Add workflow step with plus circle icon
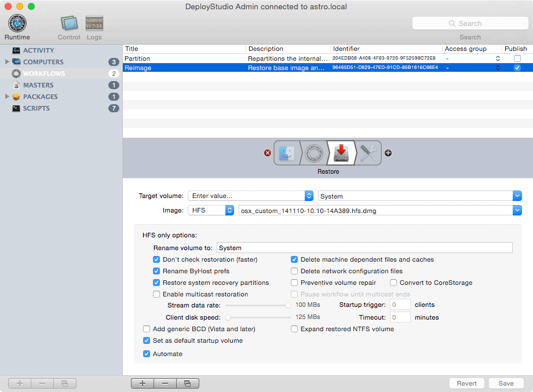Image resolution: width=533 pixels, height=392 pixels. [x=388, y=153]
